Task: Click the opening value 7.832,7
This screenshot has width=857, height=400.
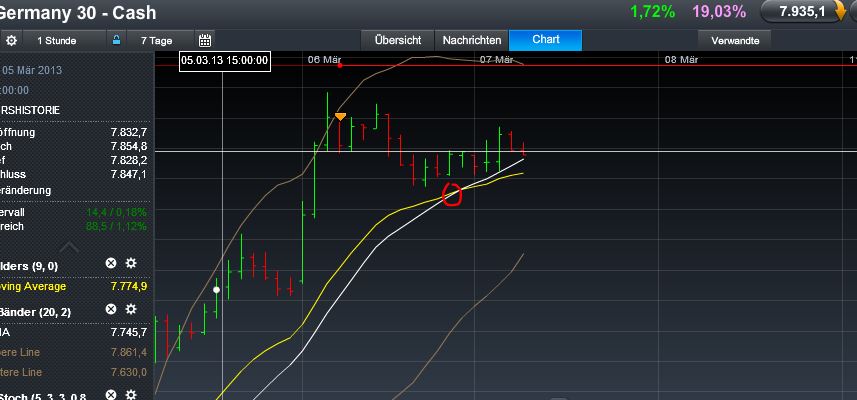Action: coord(128,132)
